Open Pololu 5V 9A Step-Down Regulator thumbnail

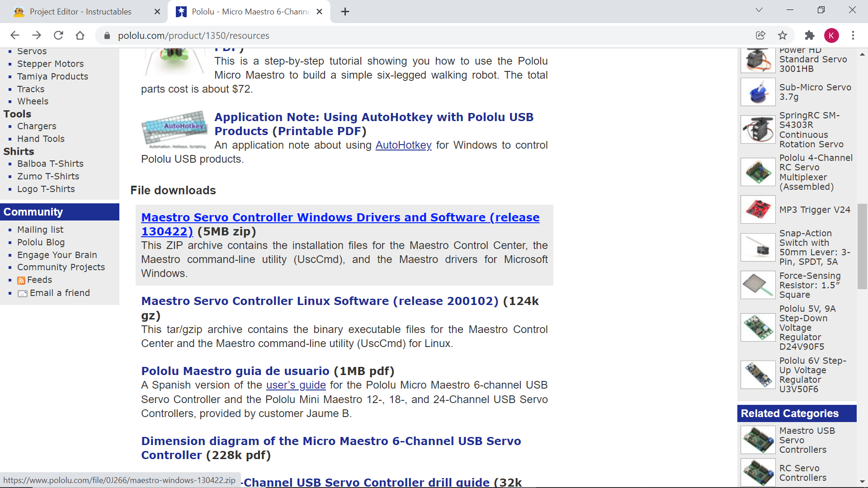[x=758, y=328]
